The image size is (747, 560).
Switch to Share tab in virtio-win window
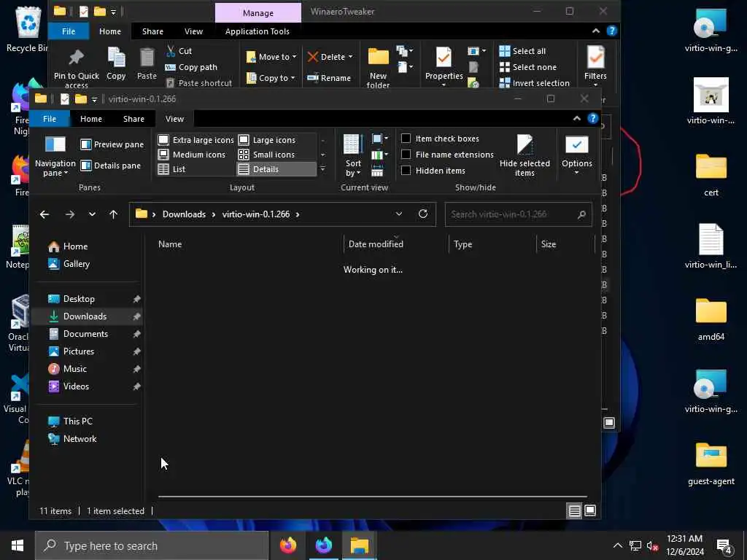(134, 119)
